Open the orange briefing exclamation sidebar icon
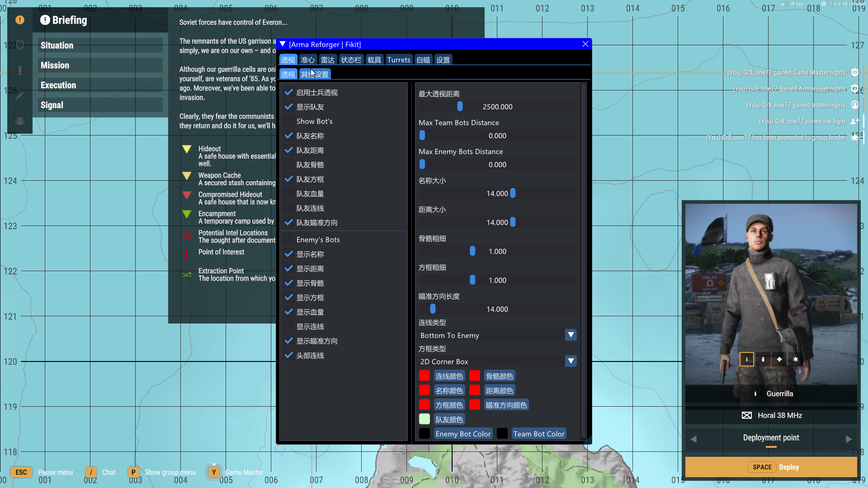The height and width of the screenshot is (488, 868). (x=20, y=20)
